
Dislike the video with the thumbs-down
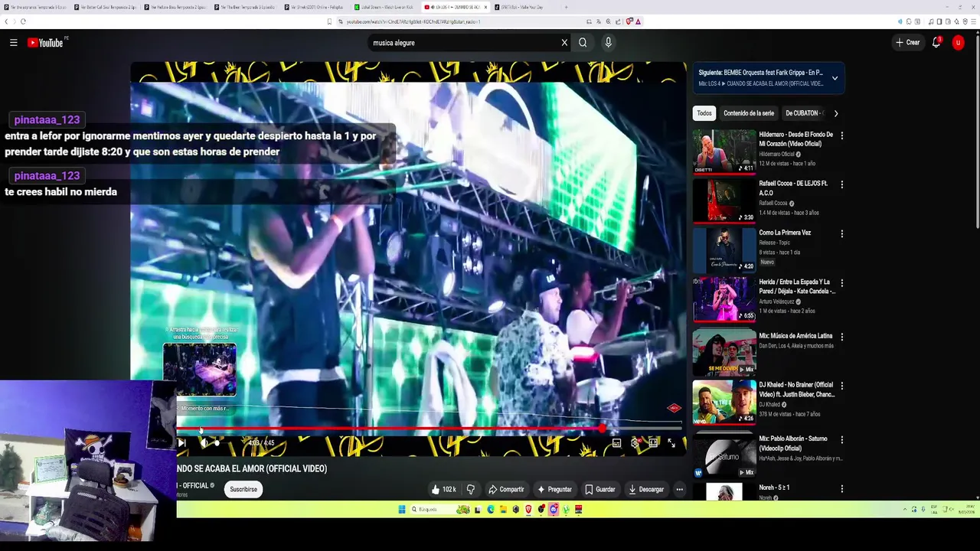471,489
